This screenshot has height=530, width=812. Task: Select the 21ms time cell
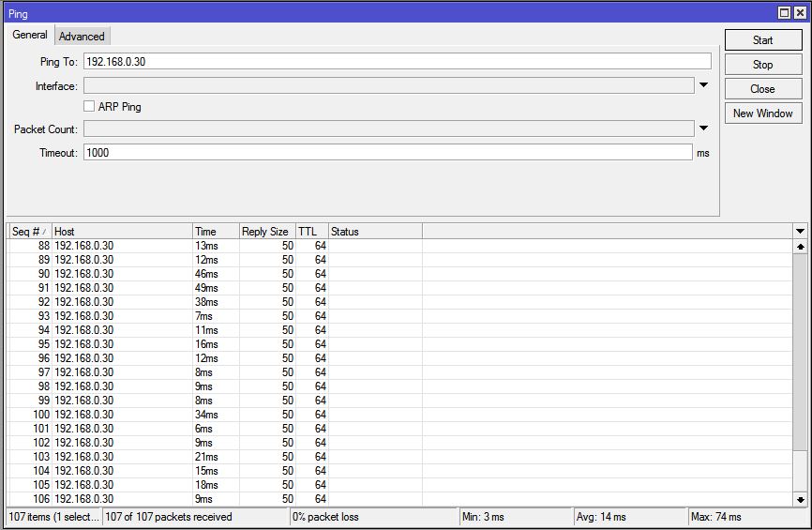point(216,457)
